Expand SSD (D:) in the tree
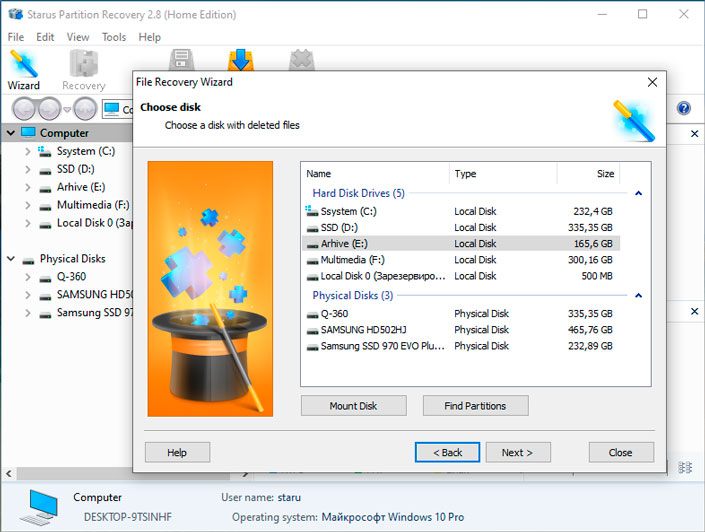Image resolution: width=705 pixels, height=532 pixels. pos(28,170)
